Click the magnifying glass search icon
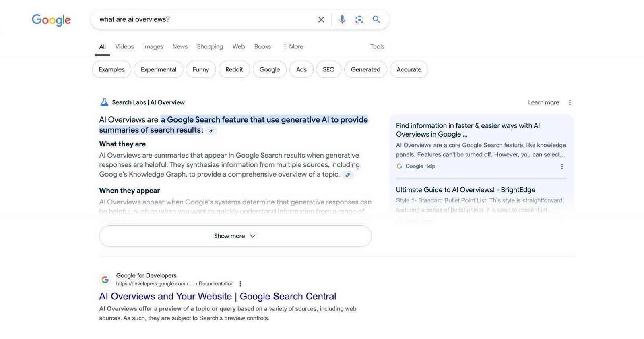Screen dimensions: 644x339 pyautogui.click(x=376, y=19)
